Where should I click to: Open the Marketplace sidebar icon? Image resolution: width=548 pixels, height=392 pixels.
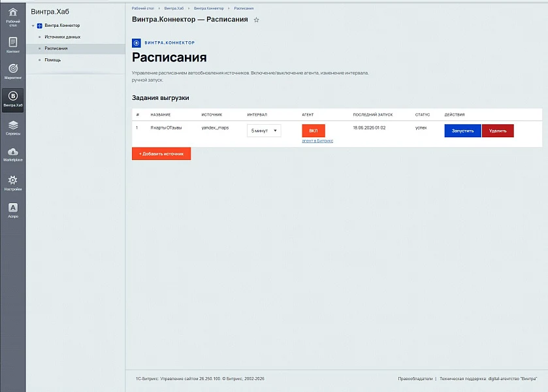click(x=13, y=155)
